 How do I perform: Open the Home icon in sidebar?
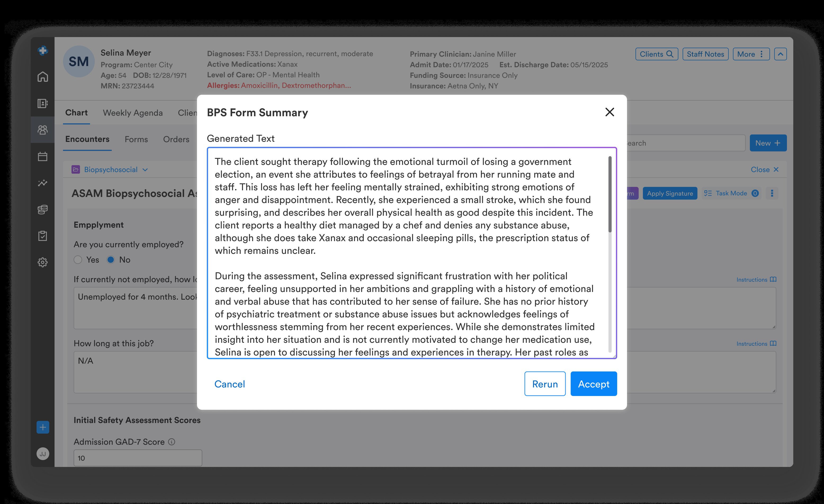(x=42, y=77)
